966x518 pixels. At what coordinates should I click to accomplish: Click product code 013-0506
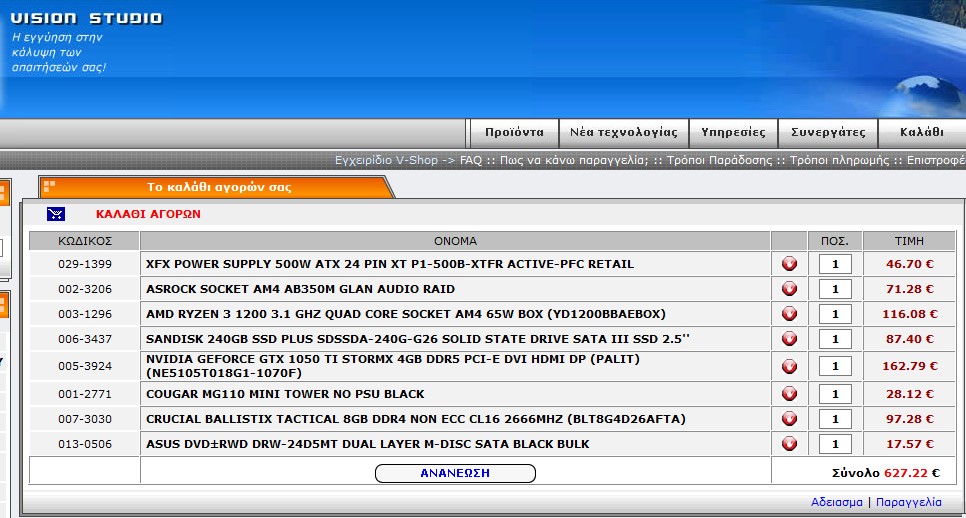pos(85,444)
